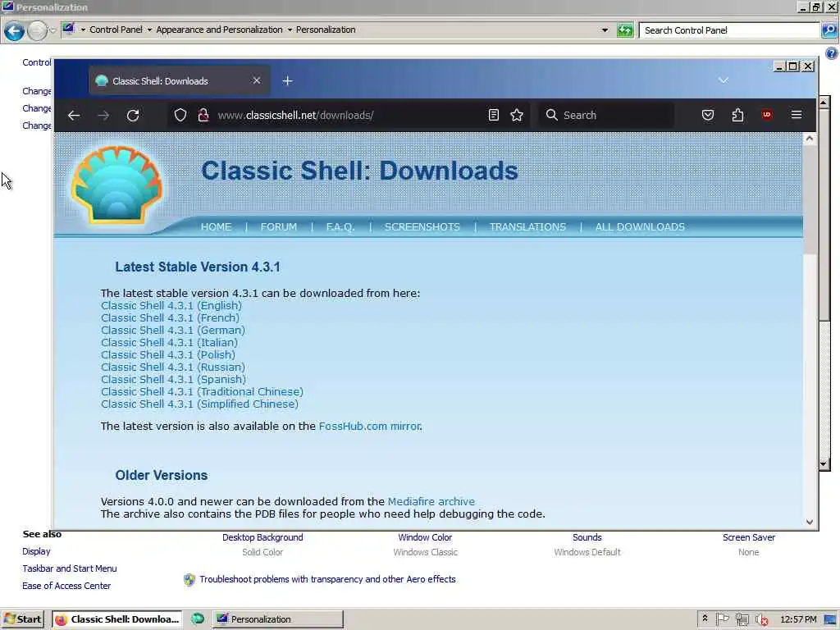Expand the List all tabs chevron

(x=724, y=80)
